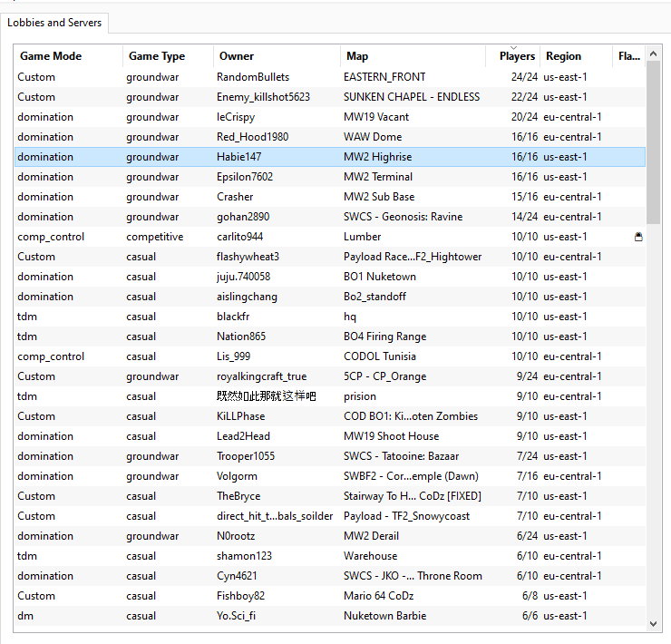Viewport: 671px width, 644px height.
Task: Select the Red_Hood1980 WAW Dome row
Action: [330, 137]
